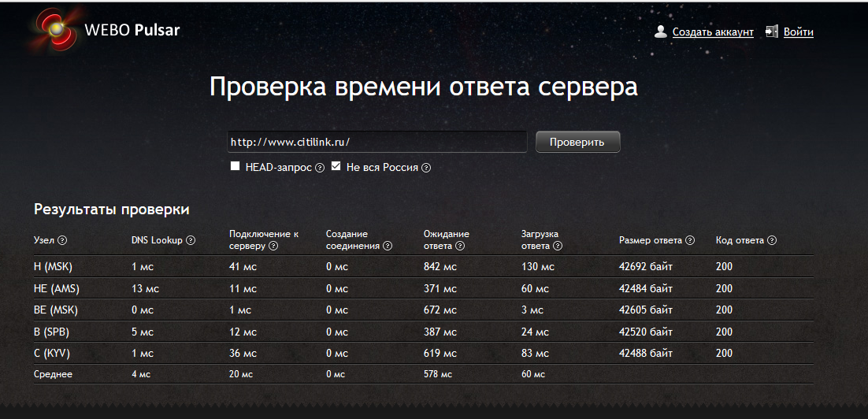Open help icon next to Не вся Россия

[425, 168]
